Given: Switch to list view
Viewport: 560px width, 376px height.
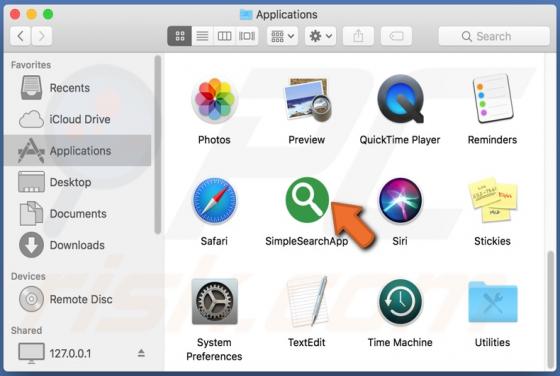Looking at the screenshot, I should point(202,36).
